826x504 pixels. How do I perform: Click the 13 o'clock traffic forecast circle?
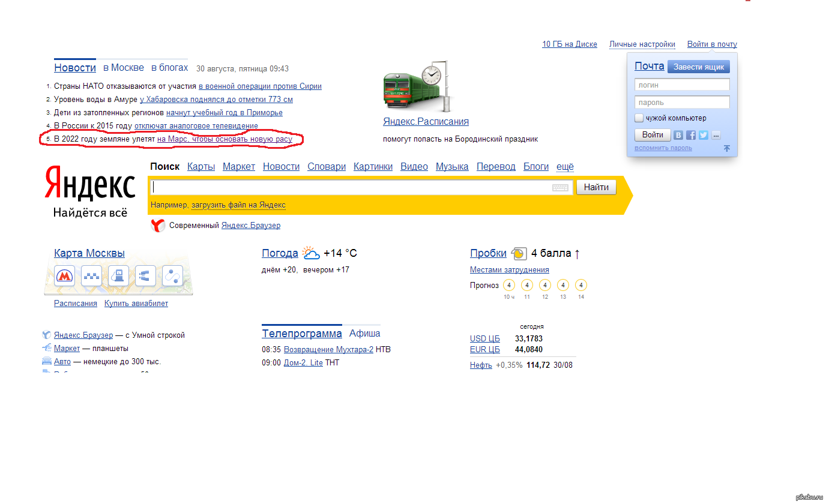coord(563,285)
